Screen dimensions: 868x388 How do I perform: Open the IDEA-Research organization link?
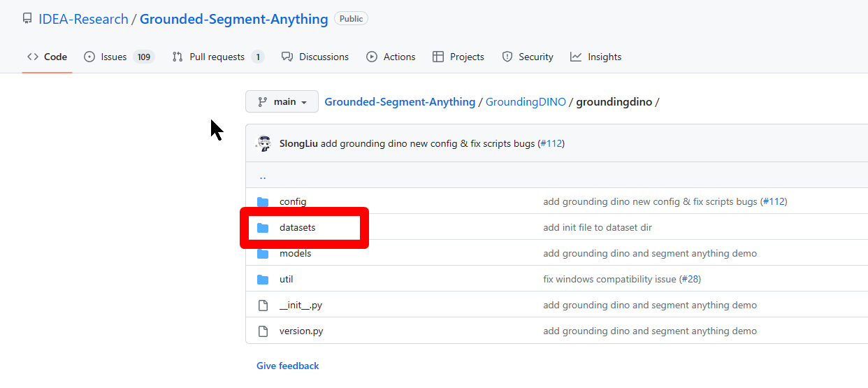pos(83,19)
